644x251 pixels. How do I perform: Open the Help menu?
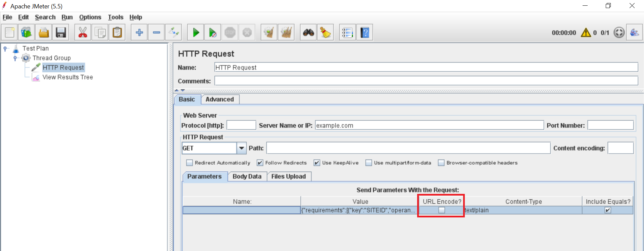[x=136, y=17]
